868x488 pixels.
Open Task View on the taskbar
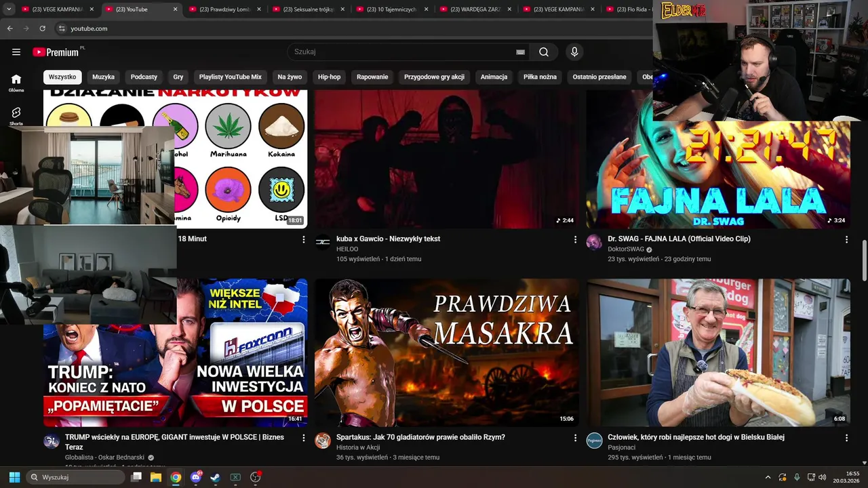click(x=136, y=477)
